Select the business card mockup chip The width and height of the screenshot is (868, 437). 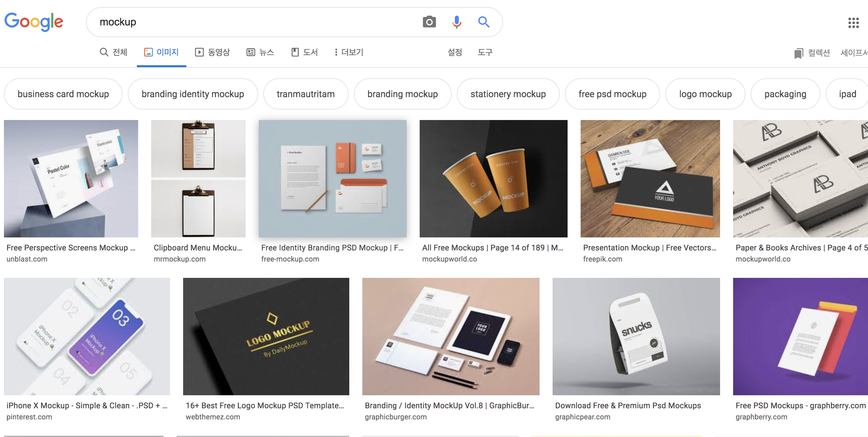(x=63, y=94)
